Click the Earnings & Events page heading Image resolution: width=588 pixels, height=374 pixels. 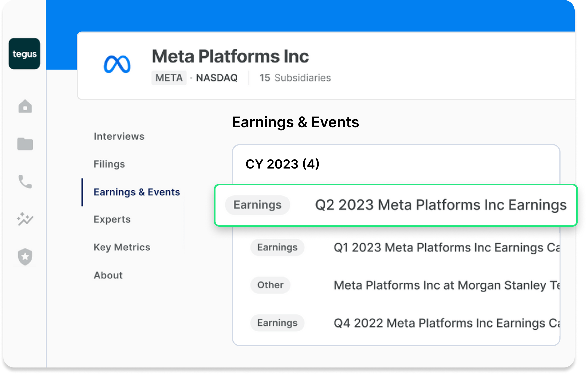(295, 122)
